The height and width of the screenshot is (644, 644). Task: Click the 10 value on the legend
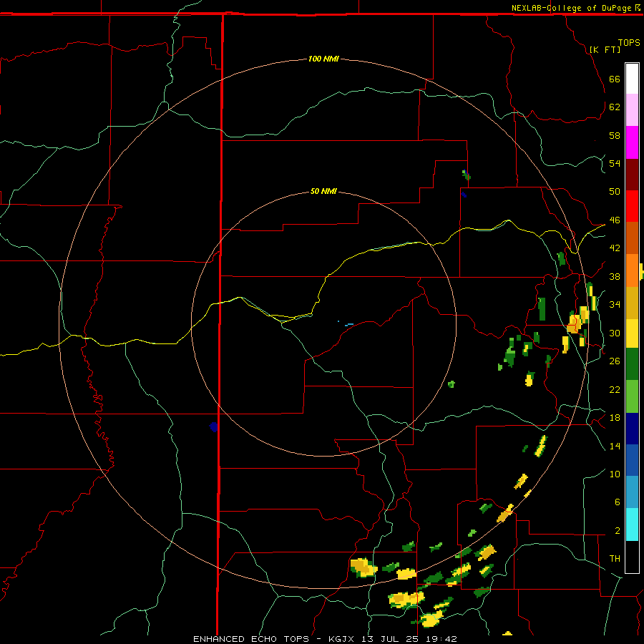[x=615, y=474]
